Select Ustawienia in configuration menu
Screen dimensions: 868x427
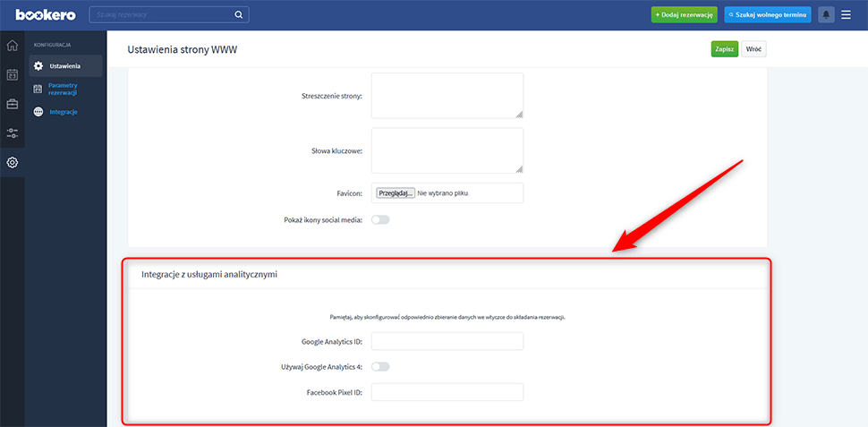coord(66,66)
